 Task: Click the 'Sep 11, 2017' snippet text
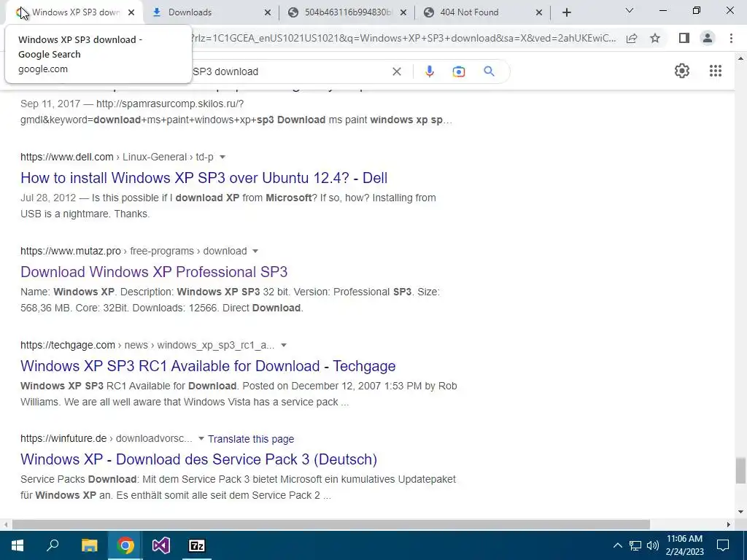point(50,104)
